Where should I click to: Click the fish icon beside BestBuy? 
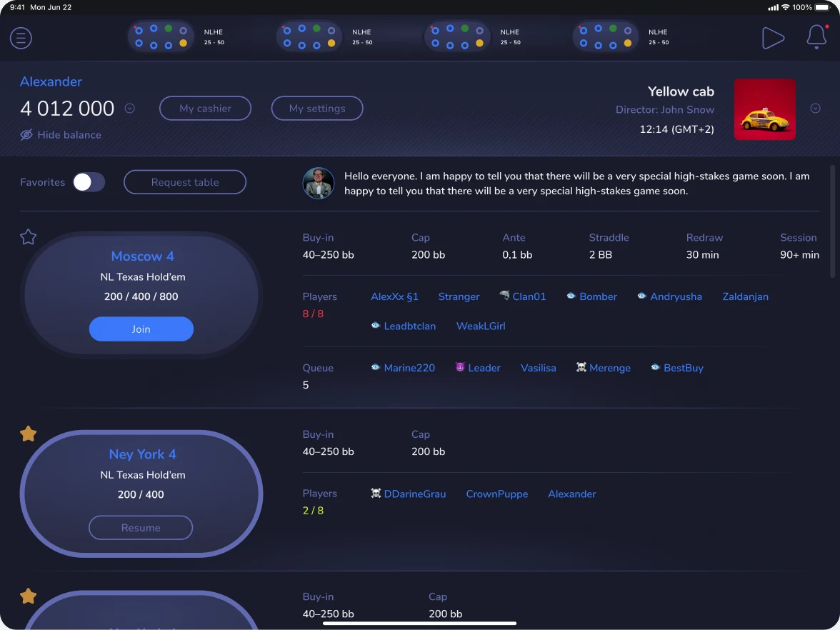coord(655,367)
